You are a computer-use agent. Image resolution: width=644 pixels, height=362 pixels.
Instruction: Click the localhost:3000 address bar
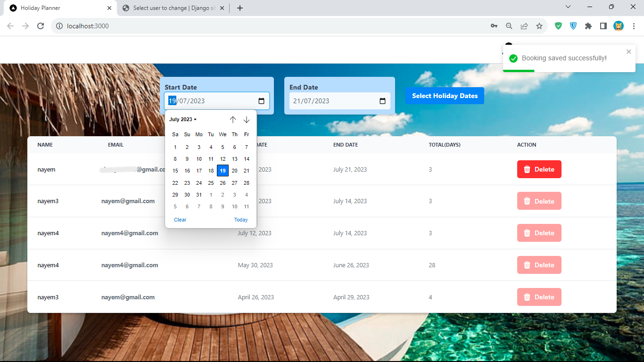pyautogui.click(x=269, y=26)
